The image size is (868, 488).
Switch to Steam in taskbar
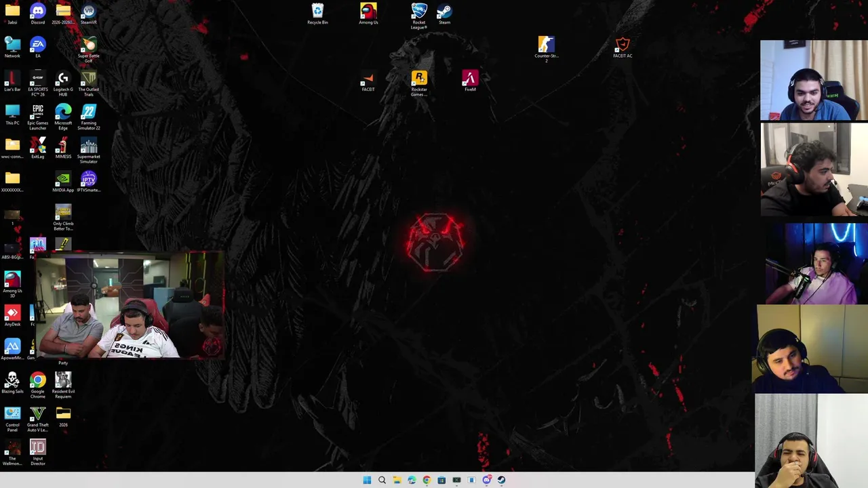click(x=502, y=480)
